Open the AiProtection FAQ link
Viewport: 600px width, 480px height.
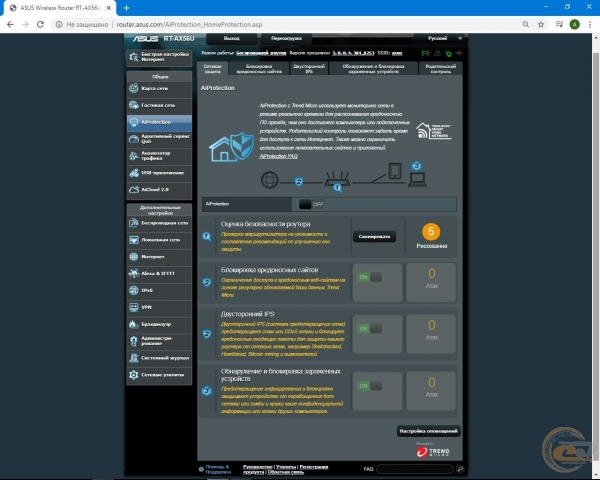coord(279,156)
